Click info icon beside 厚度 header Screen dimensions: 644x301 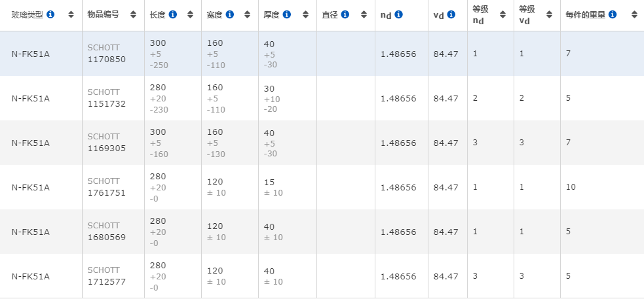pos(287,15)
